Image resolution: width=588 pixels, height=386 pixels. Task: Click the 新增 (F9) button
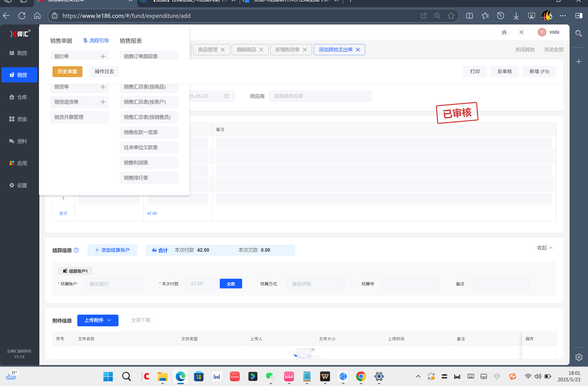pos(539,71)
